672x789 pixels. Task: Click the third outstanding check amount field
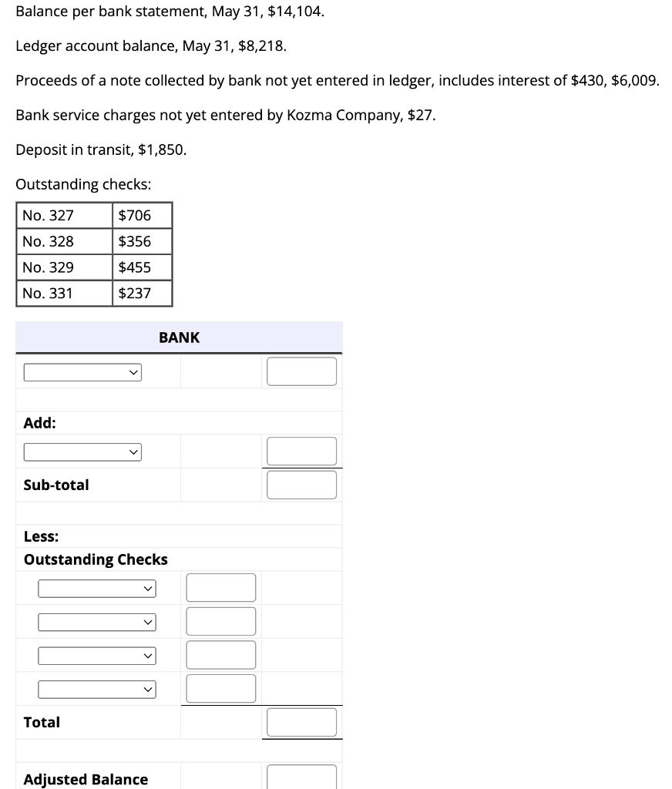[220, 655]
